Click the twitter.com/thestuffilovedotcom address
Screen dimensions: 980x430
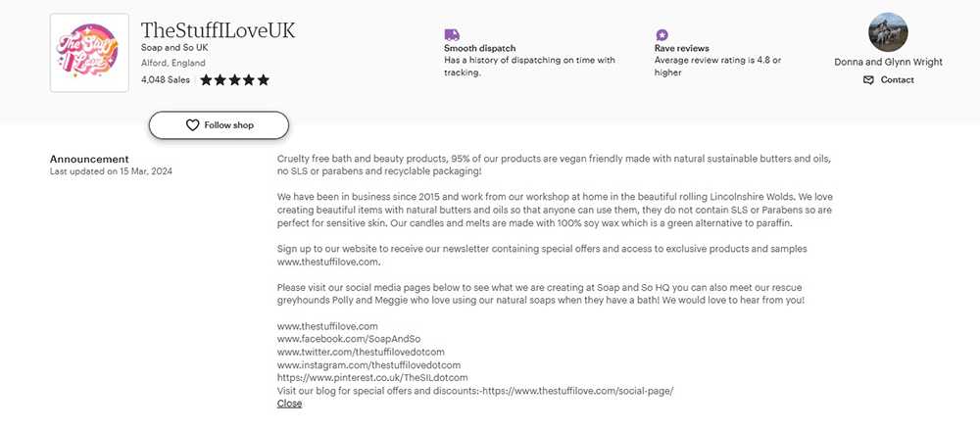click(361, 352)
